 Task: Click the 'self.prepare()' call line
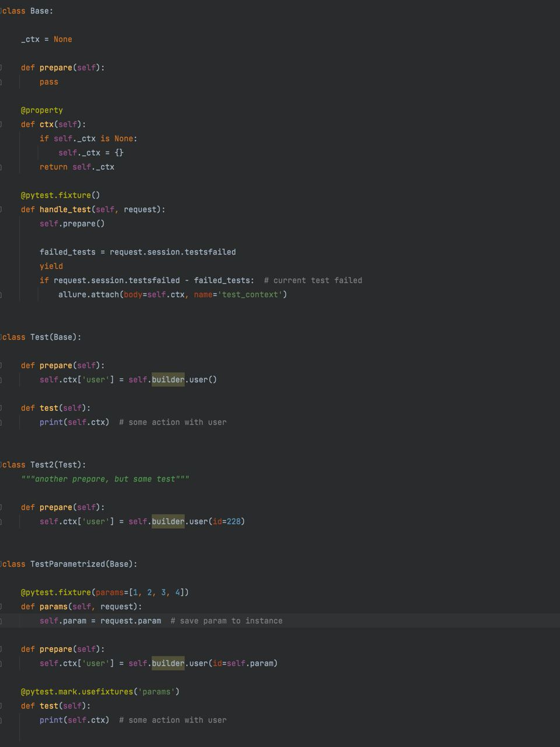pyautogui.click(x=72, y=224)
